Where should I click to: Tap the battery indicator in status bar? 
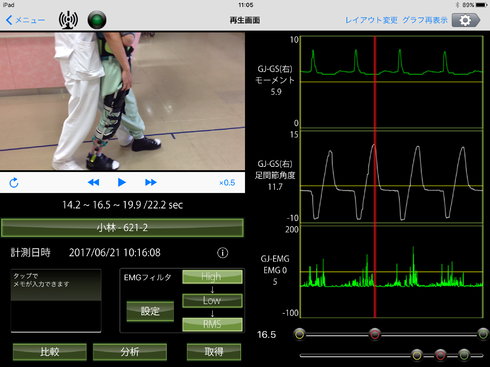482,5
